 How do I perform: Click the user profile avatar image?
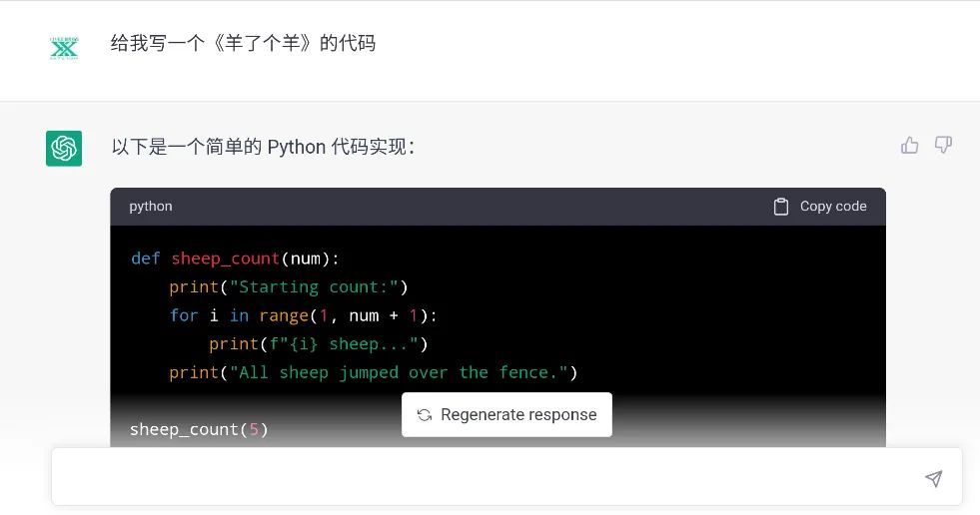(64, 46)
